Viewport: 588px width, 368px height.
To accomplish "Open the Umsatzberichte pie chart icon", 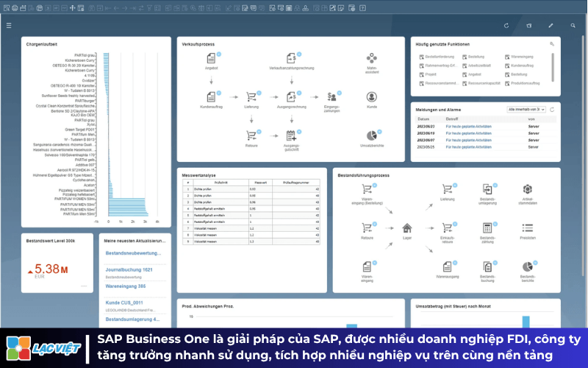I will pyautogui.click(x=372, y=135).
